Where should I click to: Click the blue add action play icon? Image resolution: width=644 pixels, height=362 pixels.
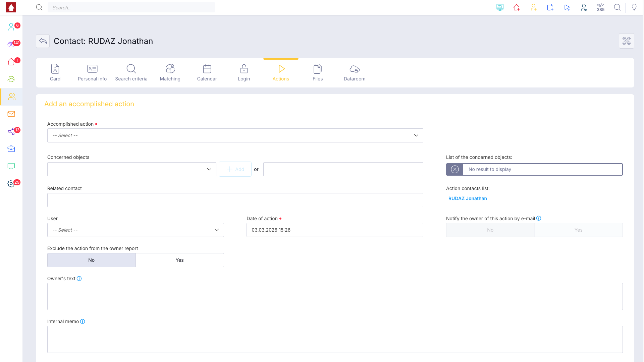coord(567,7)
